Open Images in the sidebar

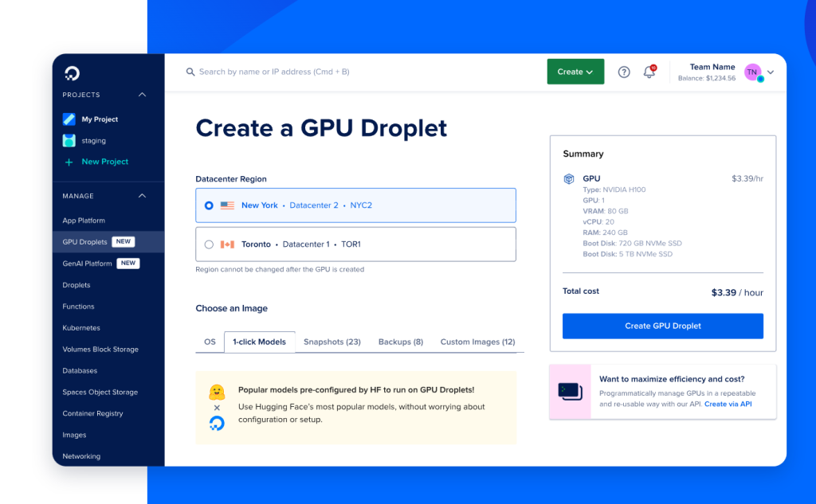click(74, 435)
